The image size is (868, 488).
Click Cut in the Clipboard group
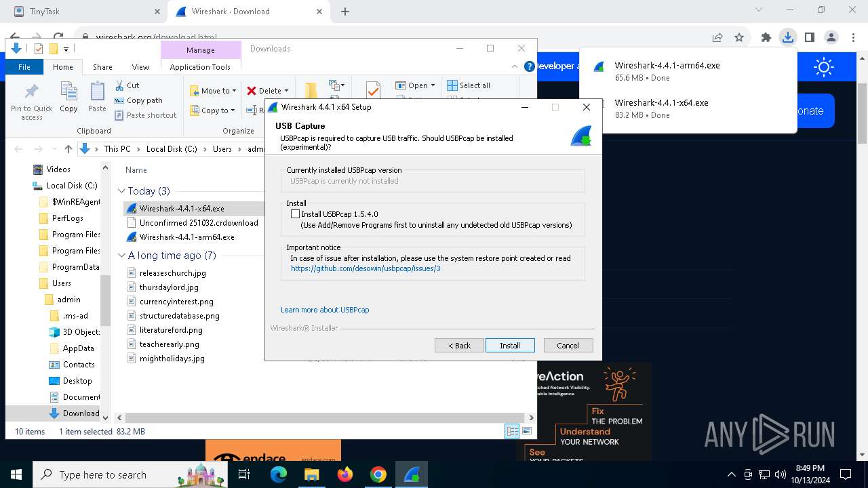pos(127,85)
